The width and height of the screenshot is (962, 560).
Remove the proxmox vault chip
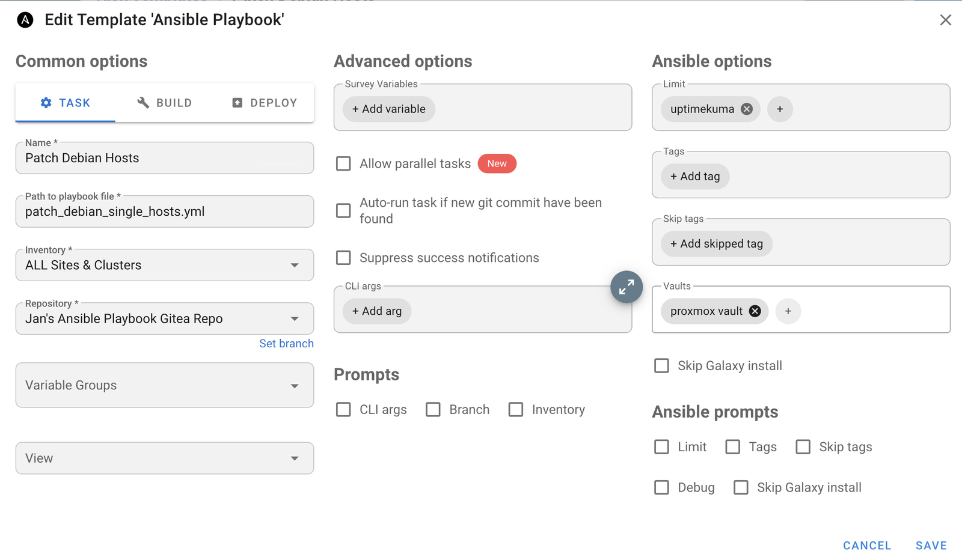click(755, 311)
